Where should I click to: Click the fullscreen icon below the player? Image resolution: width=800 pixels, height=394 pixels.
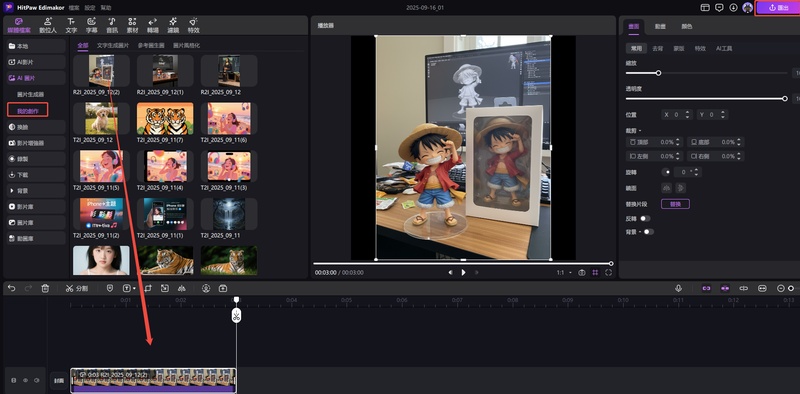click(608, 273)
